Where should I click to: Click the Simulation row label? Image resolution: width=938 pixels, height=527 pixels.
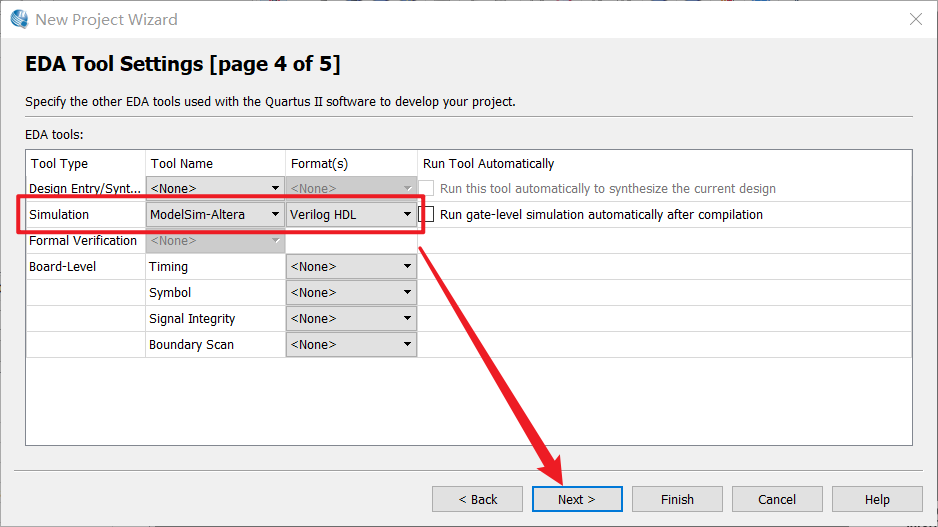tap(59, 214)
